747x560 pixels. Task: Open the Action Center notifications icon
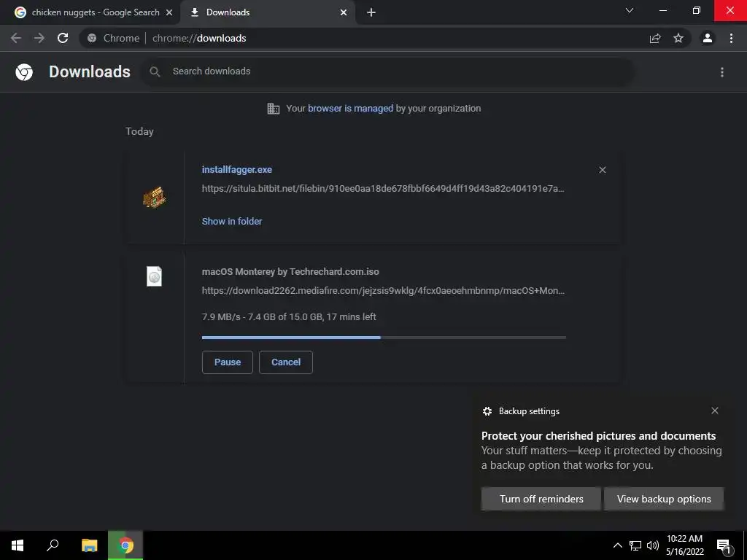(724, 546)
